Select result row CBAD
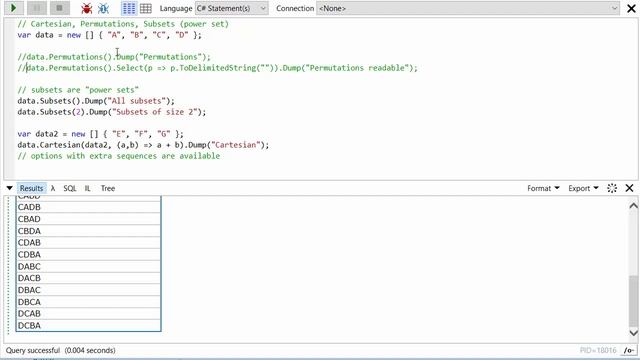Viewport: 640px width, 360px height. click(x=88, y=219)
